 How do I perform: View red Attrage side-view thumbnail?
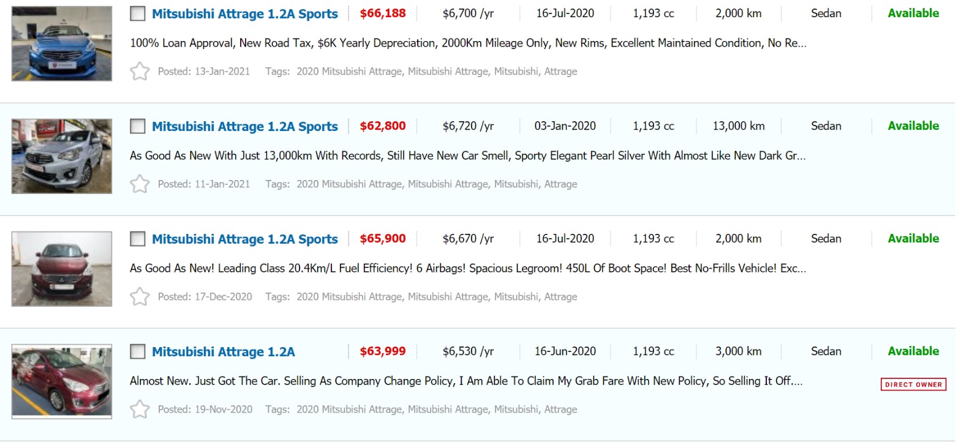point(62,381)
